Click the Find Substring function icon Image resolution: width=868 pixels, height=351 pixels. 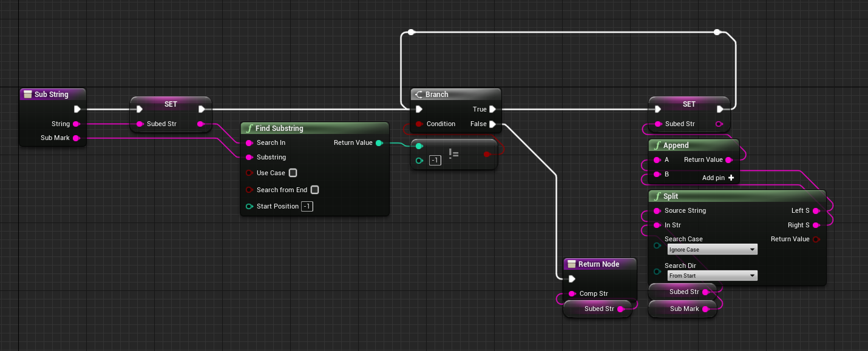pyautogui.click(x=250, y=128)
